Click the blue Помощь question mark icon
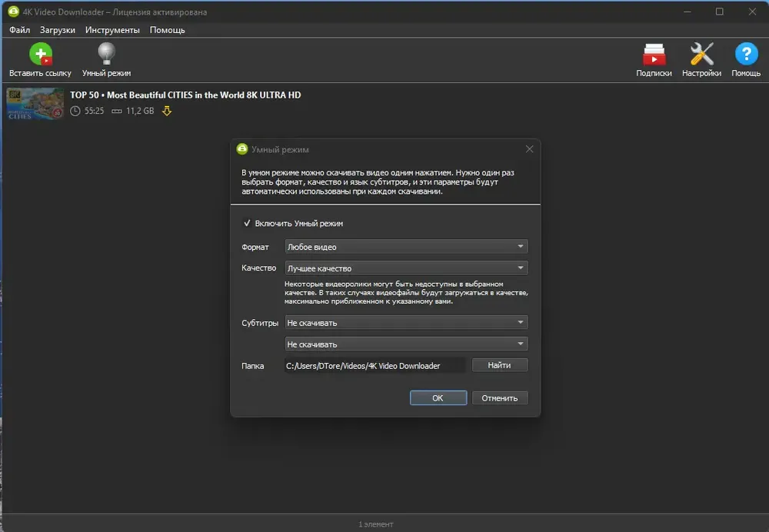The height and width of the screenshot is (532, 769). pyautogui.click(x=746, y=54)
